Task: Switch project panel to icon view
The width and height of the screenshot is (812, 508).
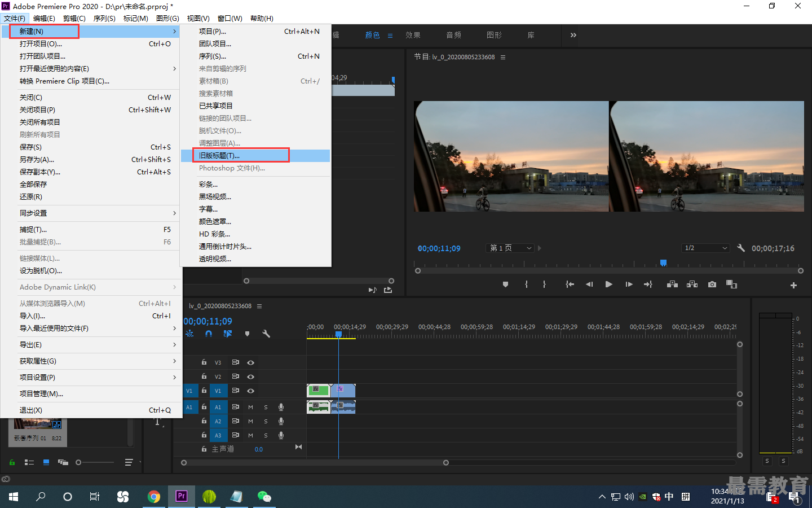Action: (46, 462)
